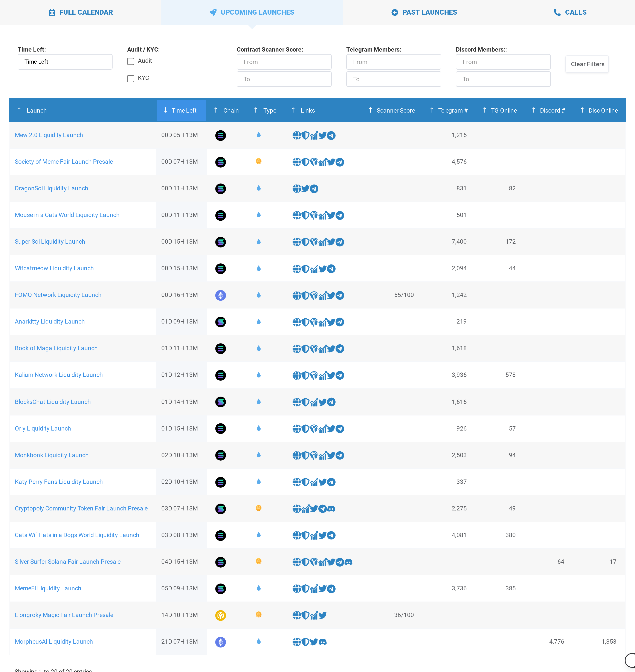
Task: Open FOMO Network shield audit icon
Action: [305, 296]
